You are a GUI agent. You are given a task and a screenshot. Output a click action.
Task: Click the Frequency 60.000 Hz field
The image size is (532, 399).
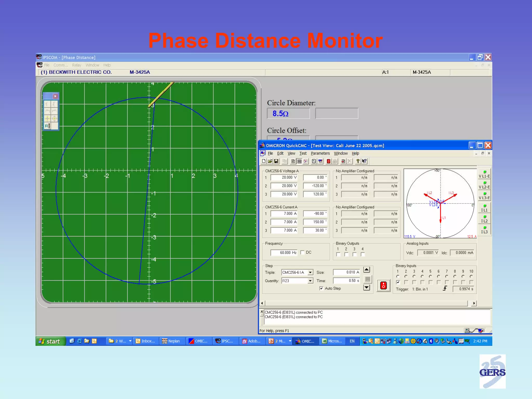pyautogui.click(x=284, y=252)
